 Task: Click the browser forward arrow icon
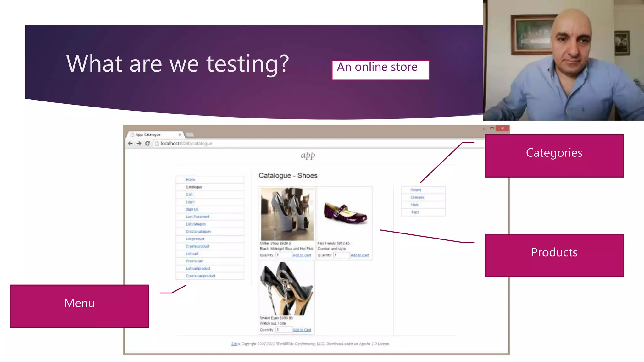coord(139,143)
